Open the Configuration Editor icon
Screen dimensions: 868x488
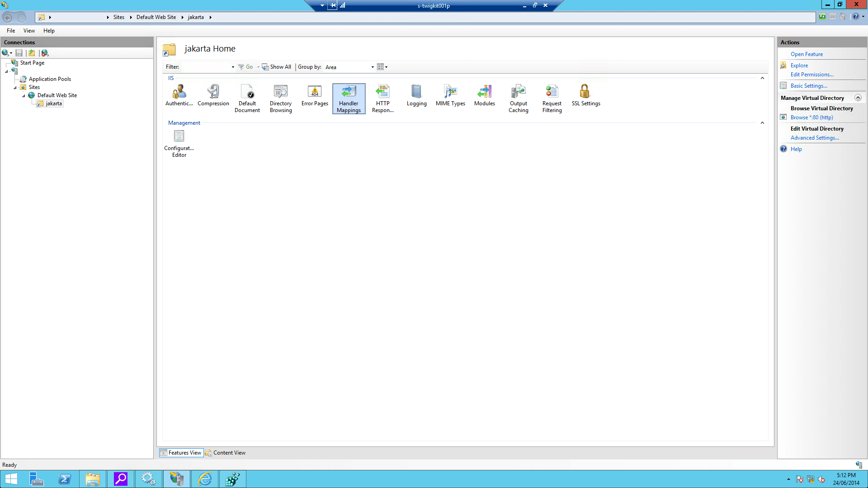click(x=179, y=142)
